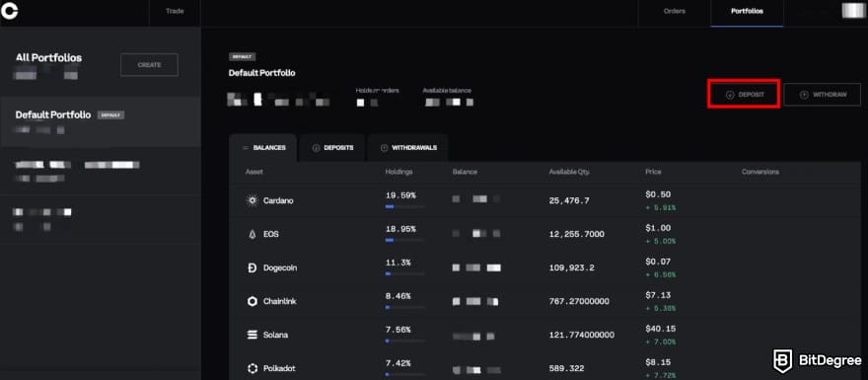Click the Holdings column header

coord(399,172)
